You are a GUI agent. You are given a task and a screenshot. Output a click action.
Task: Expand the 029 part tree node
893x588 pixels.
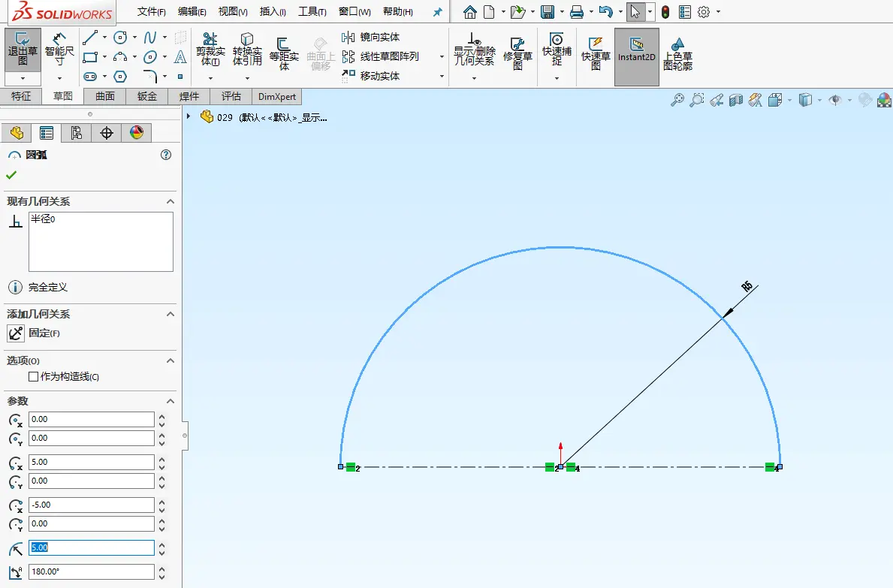pyautogui.click(x=189, y=116)
